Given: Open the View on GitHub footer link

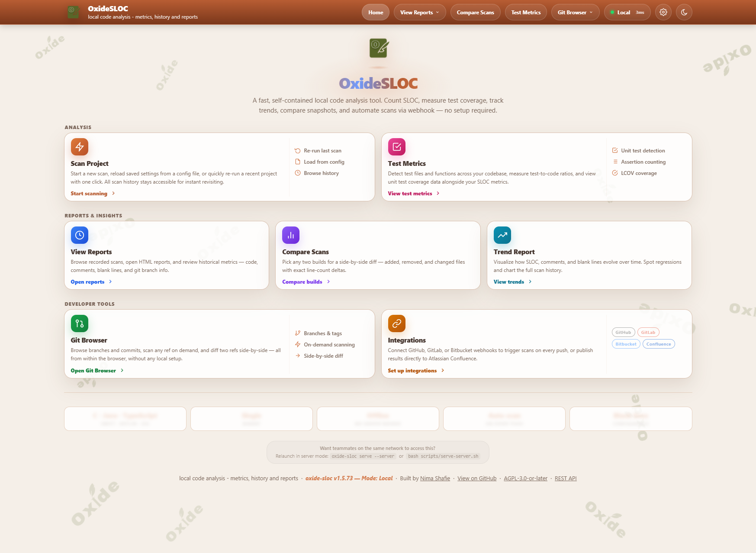Looking at the screenshot, I should coord(477,479).
